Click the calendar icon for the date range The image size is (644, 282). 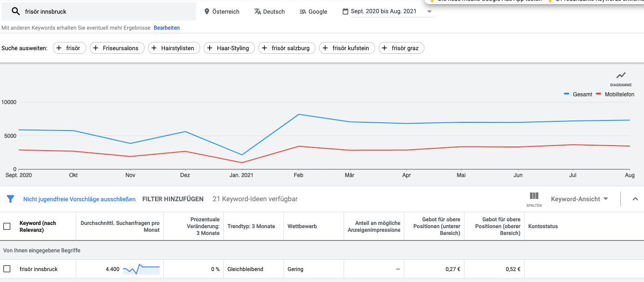tap(345, 11)
